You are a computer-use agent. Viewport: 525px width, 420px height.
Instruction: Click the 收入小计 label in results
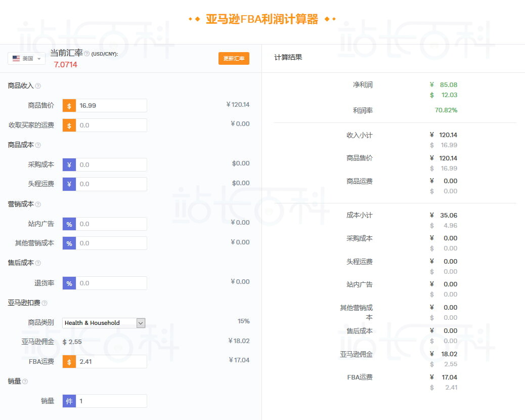[359, 135]
